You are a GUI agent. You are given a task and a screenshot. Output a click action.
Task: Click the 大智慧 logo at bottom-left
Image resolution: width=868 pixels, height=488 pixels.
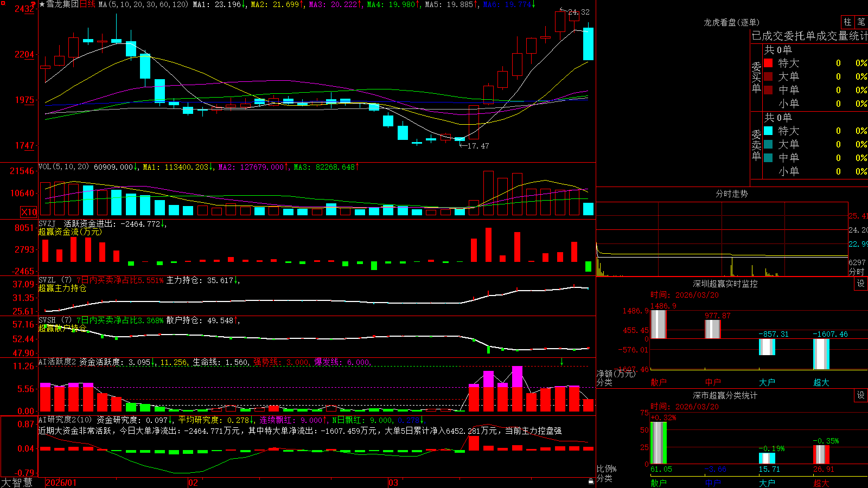tap(17, 482)
